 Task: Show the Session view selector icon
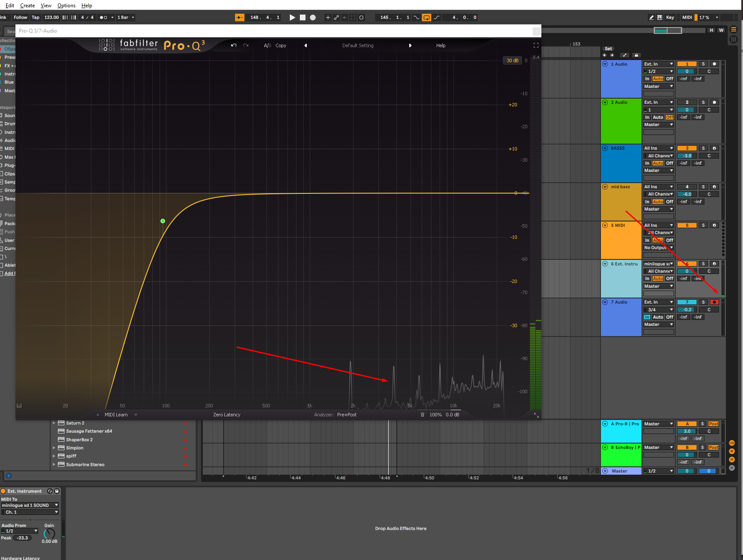point(734,39)
